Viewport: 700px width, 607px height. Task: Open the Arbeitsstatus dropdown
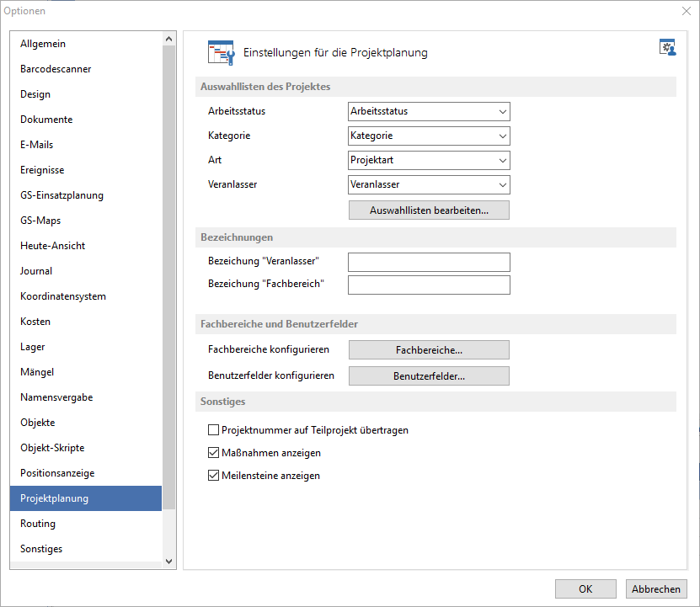tap(429, 112)
